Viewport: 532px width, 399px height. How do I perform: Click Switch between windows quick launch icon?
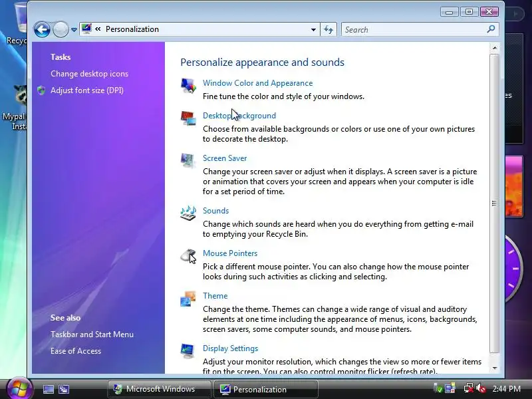(x=64, y=389)
